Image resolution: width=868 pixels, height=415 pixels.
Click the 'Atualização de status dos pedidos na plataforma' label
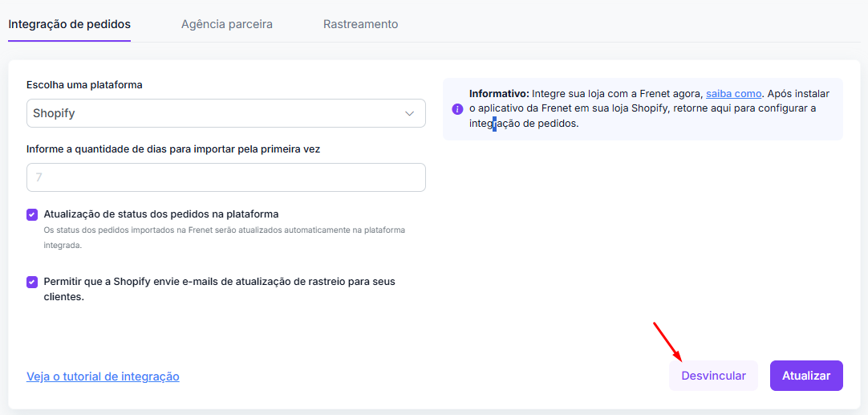pyautogui.click(x=160, y=214)
